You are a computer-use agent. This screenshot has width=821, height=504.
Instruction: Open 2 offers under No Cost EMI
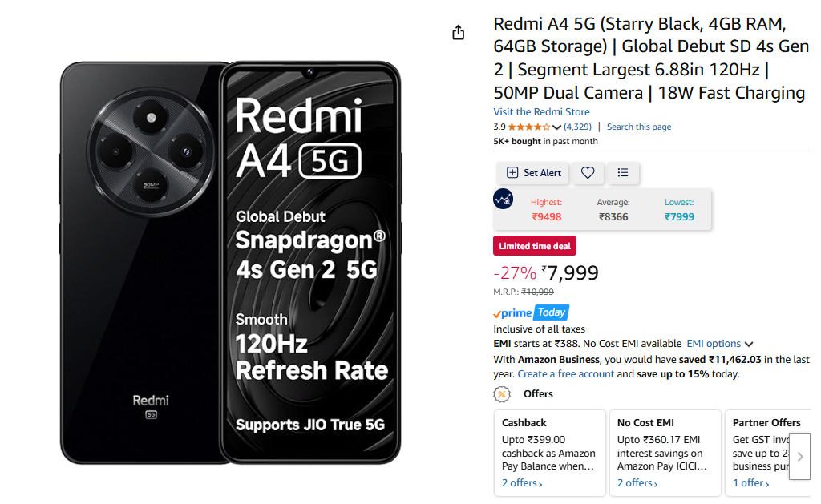(637, 483)
